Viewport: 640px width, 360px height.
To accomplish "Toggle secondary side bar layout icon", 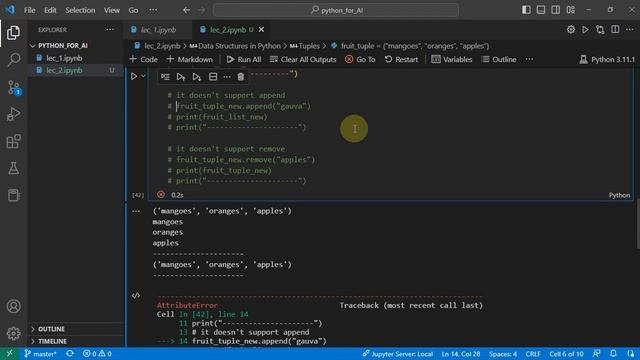I will coord(556,10).
